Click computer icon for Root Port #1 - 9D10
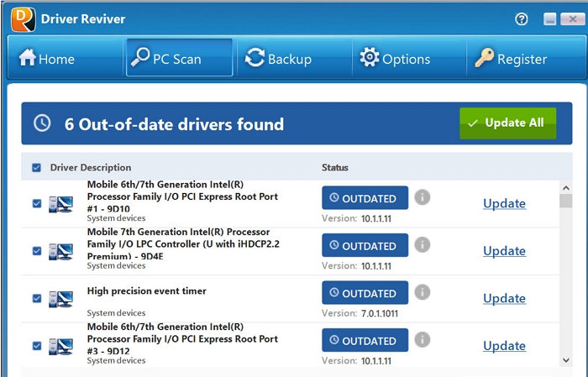Image resolution: width=588 pixels, height=377 pixels. (x=60, y=204)
